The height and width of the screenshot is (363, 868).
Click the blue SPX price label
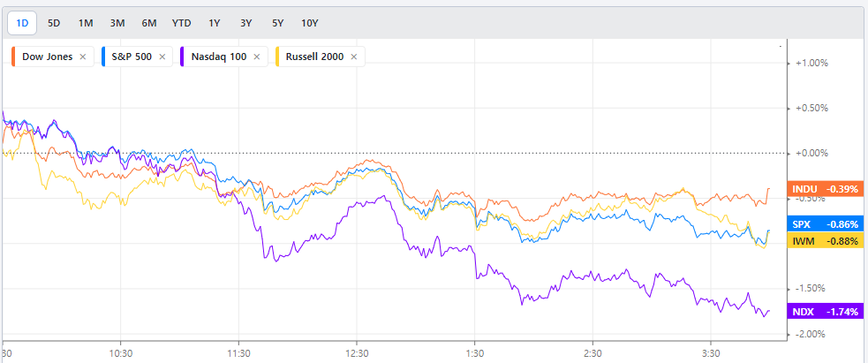[824, 224]
